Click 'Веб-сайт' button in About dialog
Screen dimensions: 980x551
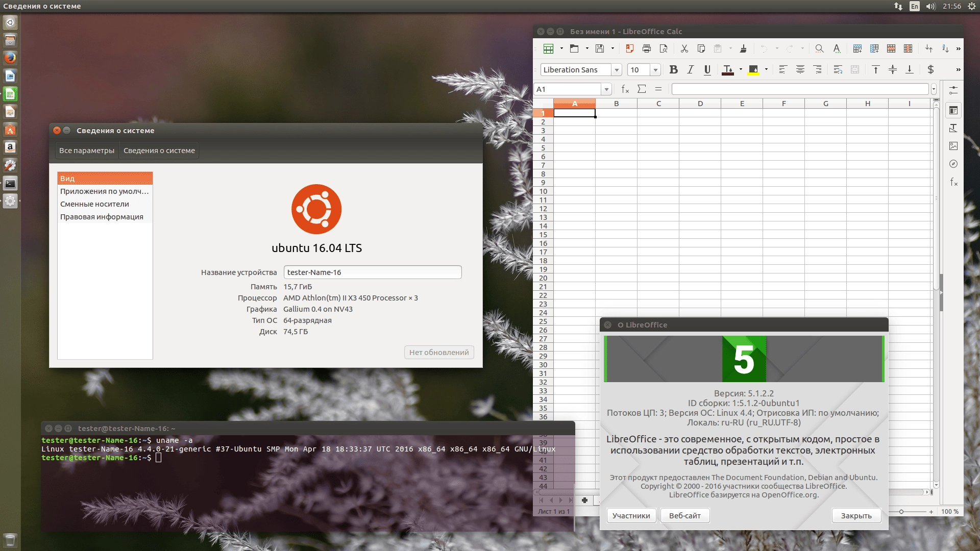[x=685, y=516]
